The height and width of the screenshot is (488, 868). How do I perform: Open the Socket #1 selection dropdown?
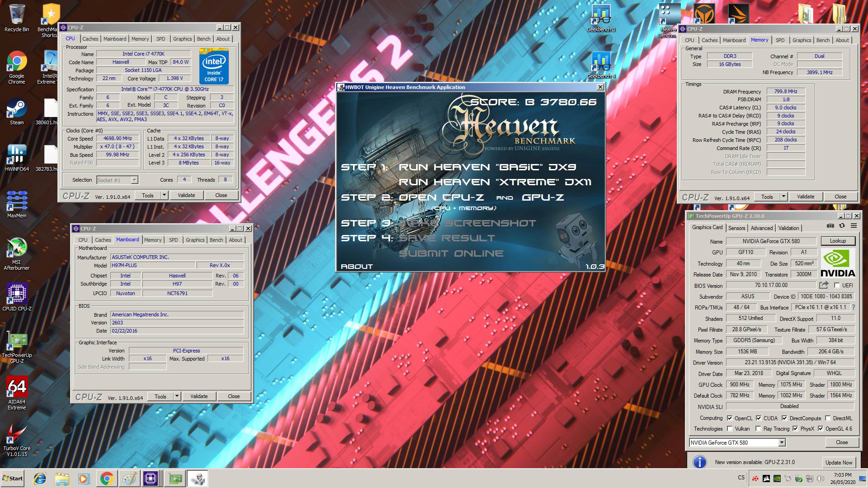[x=134, y=180]
